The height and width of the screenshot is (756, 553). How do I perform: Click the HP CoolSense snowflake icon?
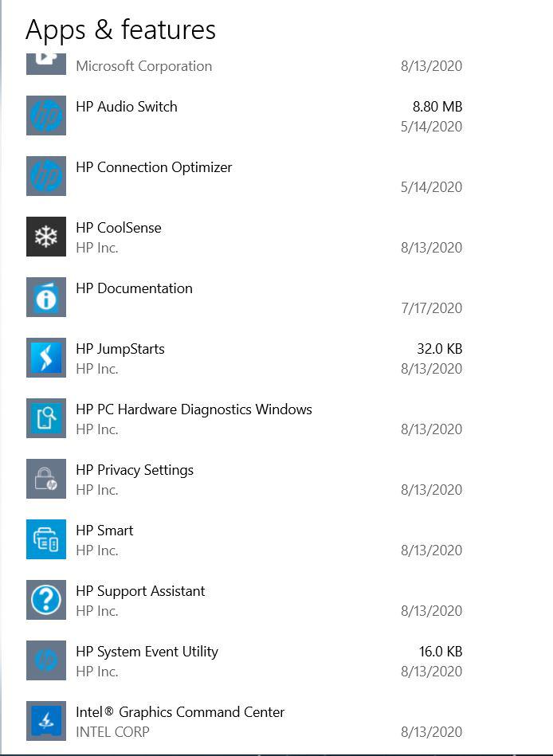45,237
